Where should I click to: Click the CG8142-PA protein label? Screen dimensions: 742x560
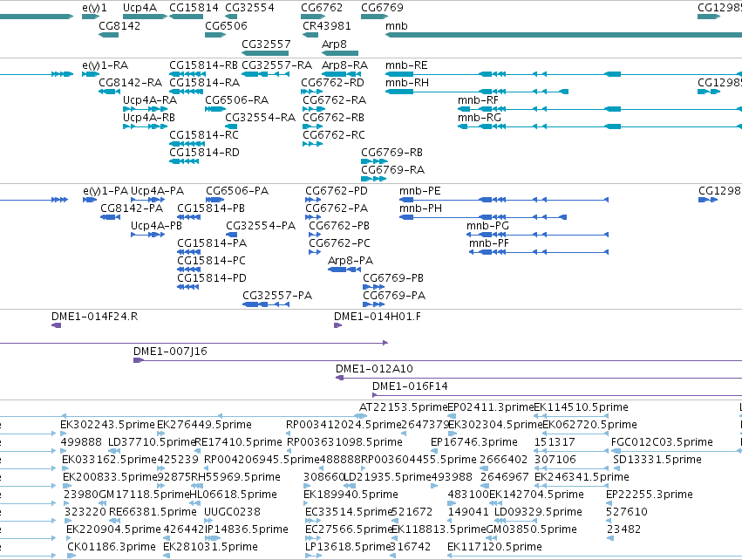(132, 208)
